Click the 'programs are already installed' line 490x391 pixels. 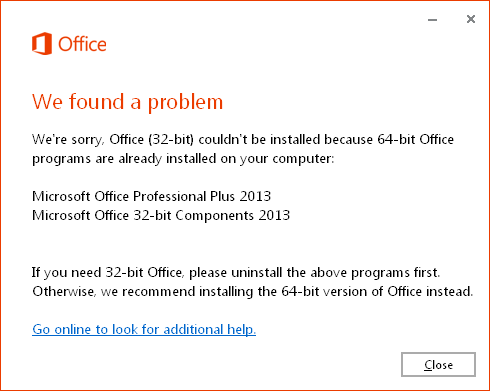pos(183,159)
